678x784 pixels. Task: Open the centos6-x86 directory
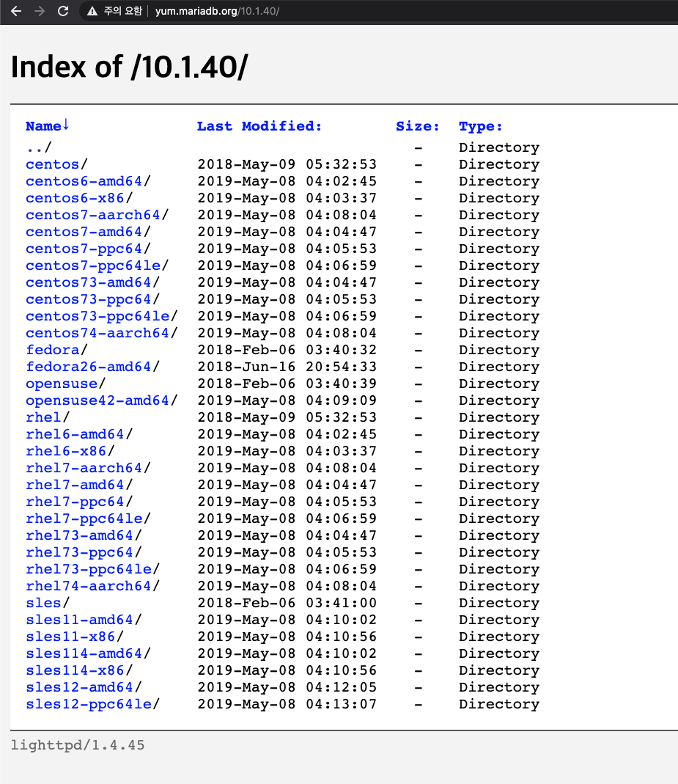click(x=75, y=198)
